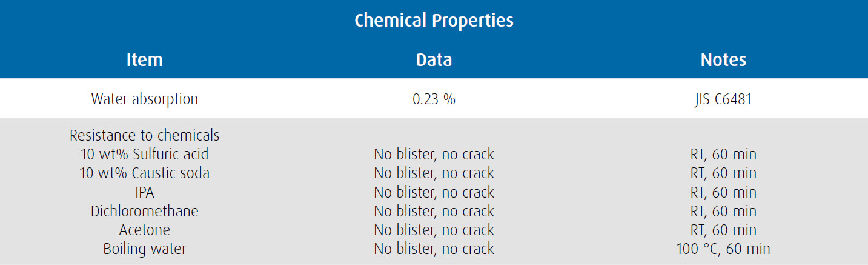Select the Data column header
Viewport: 868px width, 265px height.
pyautogui.click(x=434, y=60)
